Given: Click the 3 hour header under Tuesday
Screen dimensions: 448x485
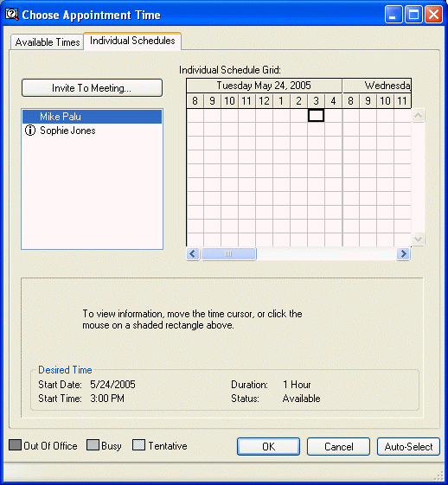Looking at the screenshot, I should [x=316, y=101].
